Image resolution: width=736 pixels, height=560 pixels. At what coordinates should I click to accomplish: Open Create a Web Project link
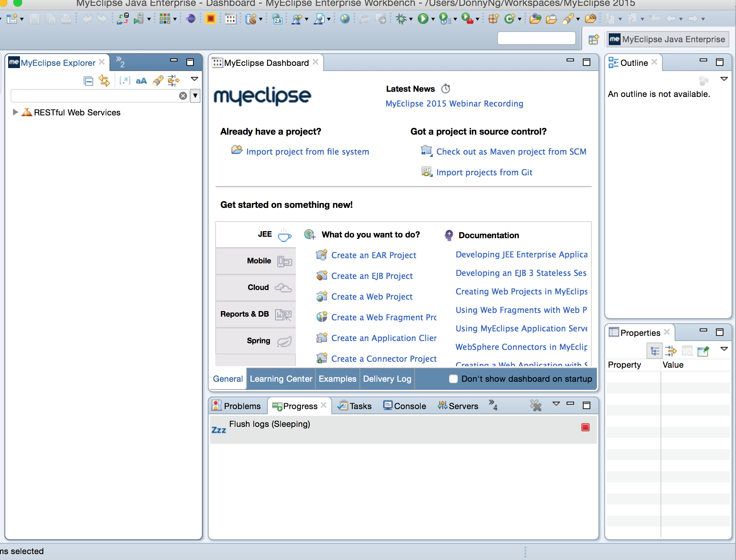click(x=372, y=297)
